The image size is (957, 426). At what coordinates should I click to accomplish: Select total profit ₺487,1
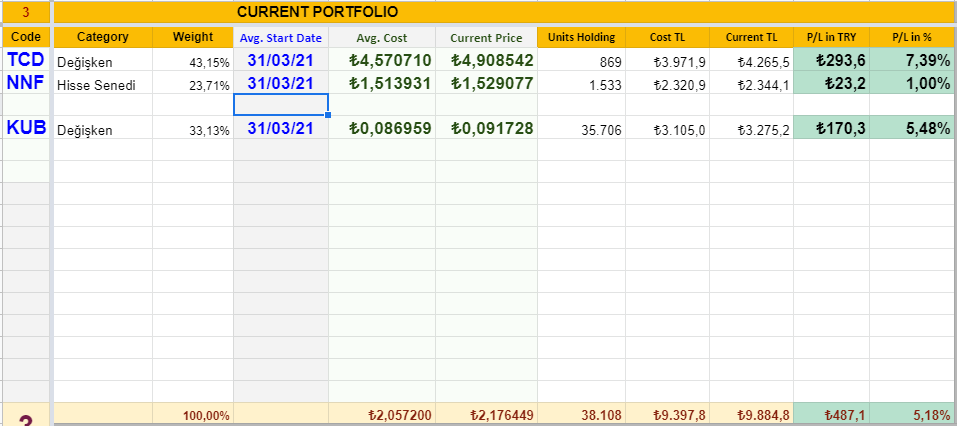(x=831, y=414)
